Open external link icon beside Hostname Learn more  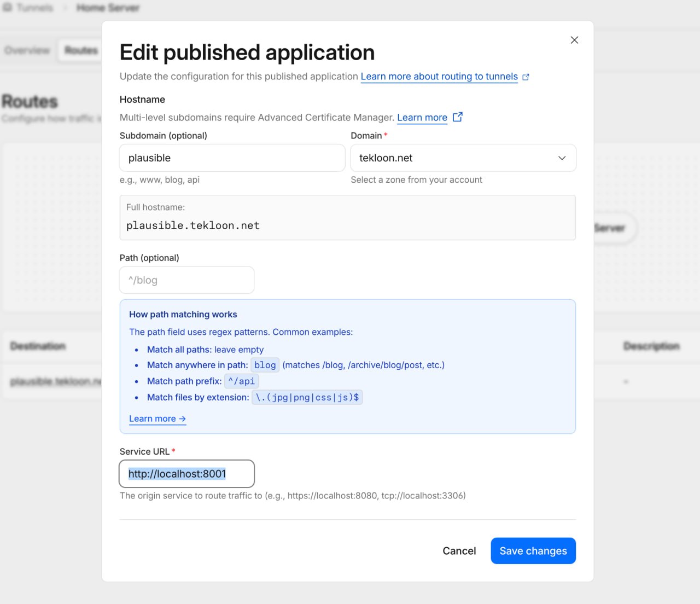point(458,117)
